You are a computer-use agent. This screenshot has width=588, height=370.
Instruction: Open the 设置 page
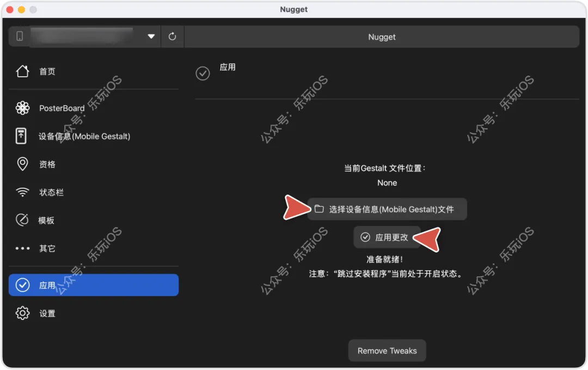[94, 313]
